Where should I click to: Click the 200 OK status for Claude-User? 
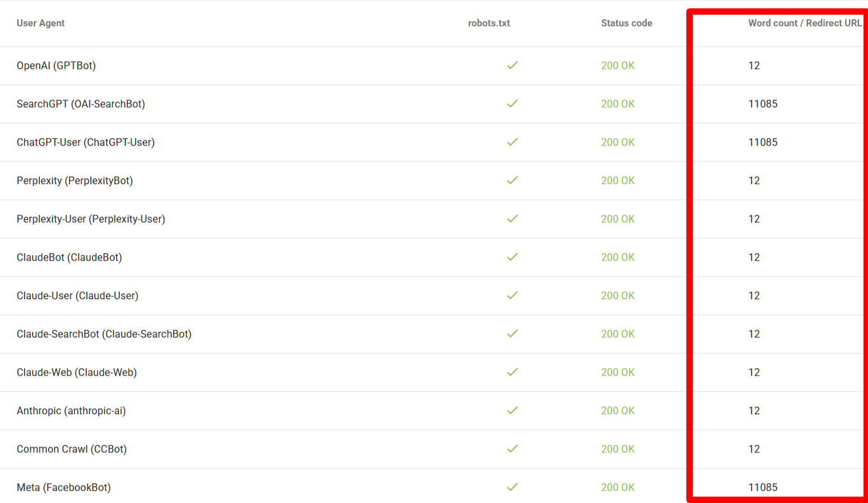[x=618, y=295]
